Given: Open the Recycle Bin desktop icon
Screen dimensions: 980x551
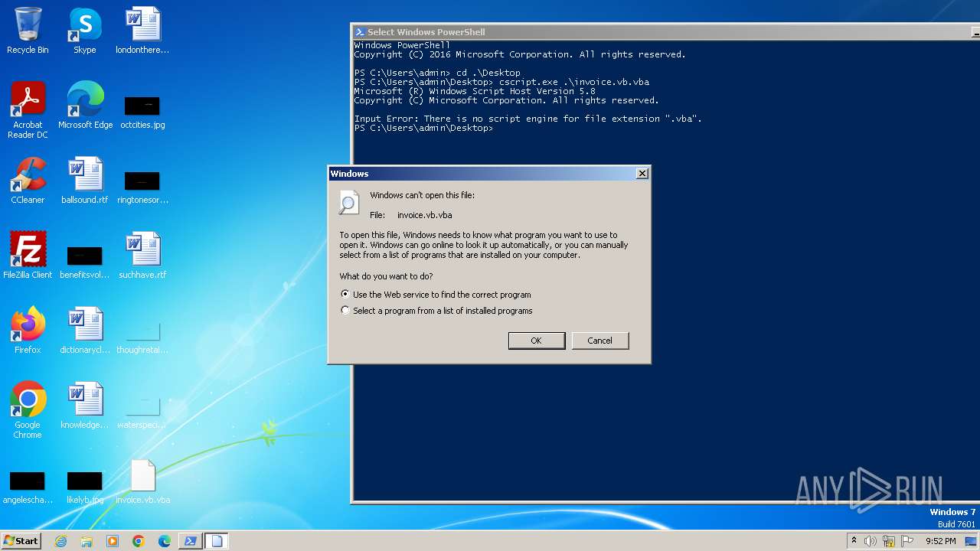Looking at the screenshot, I should (28, 31).
